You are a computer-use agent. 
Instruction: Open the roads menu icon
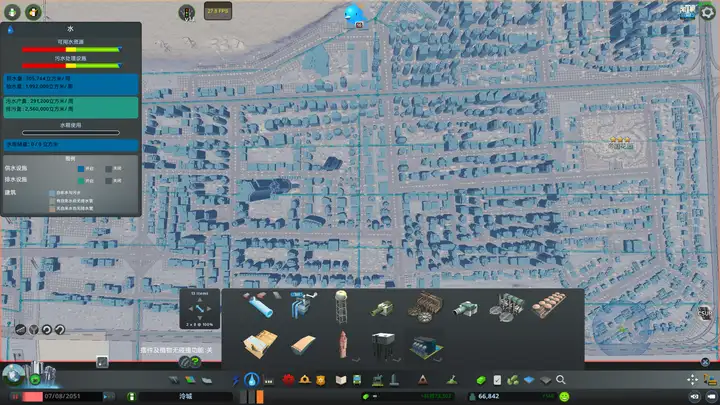(x=174, y=380)
